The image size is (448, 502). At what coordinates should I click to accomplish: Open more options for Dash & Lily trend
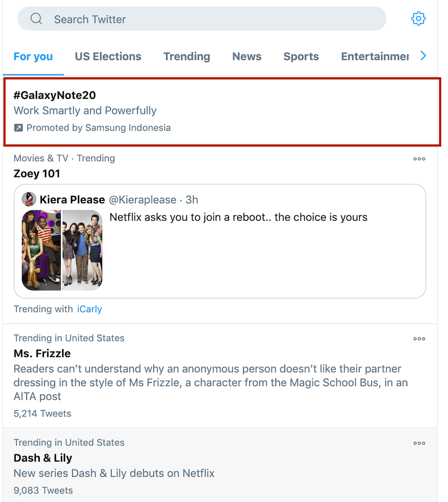point(419,443)
